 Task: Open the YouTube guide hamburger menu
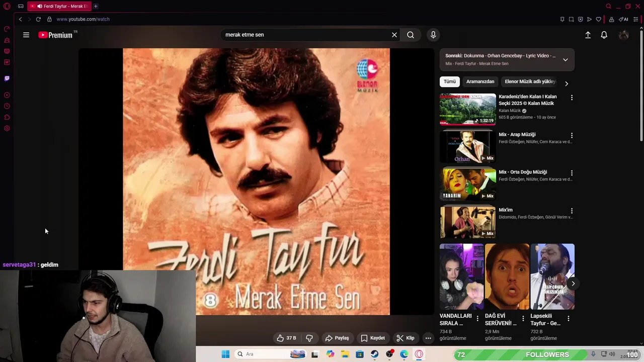tap(26, 35)
